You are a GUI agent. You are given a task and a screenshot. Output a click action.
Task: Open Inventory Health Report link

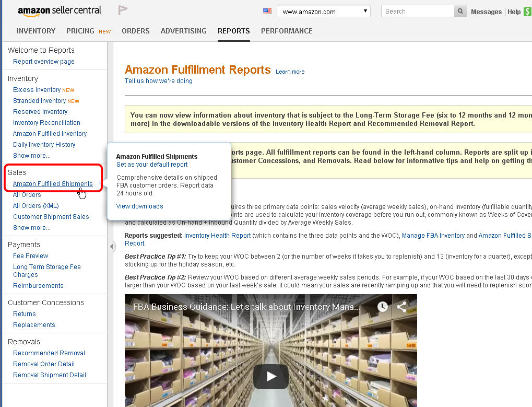(218, 236)
